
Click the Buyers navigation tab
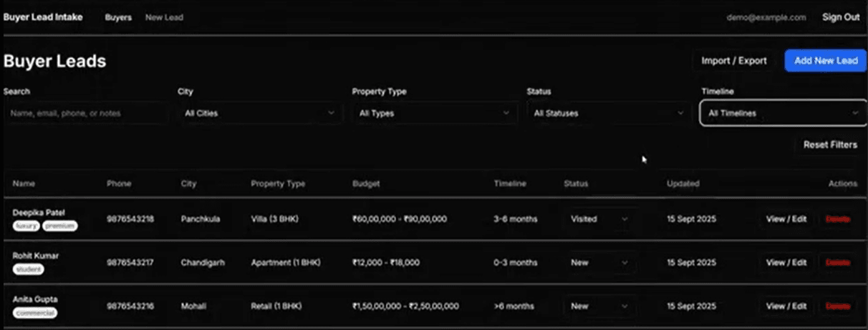click(118, 17)
